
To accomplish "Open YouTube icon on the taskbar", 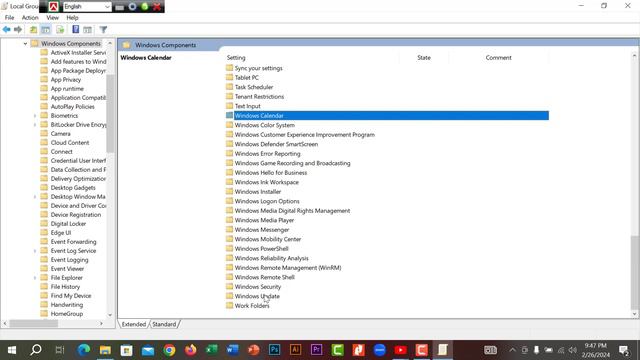I will pos(400,350).
